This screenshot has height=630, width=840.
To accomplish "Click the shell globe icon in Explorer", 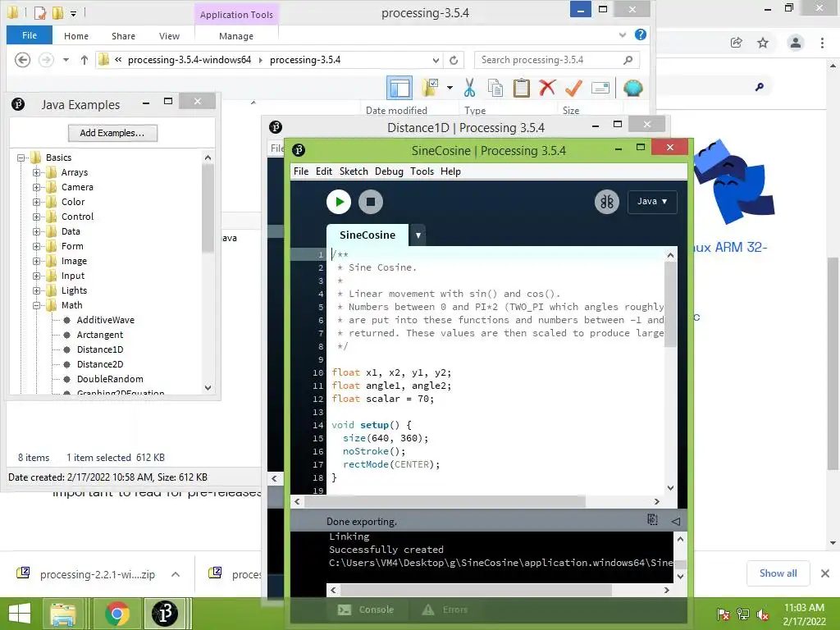I will click(632, 88).
